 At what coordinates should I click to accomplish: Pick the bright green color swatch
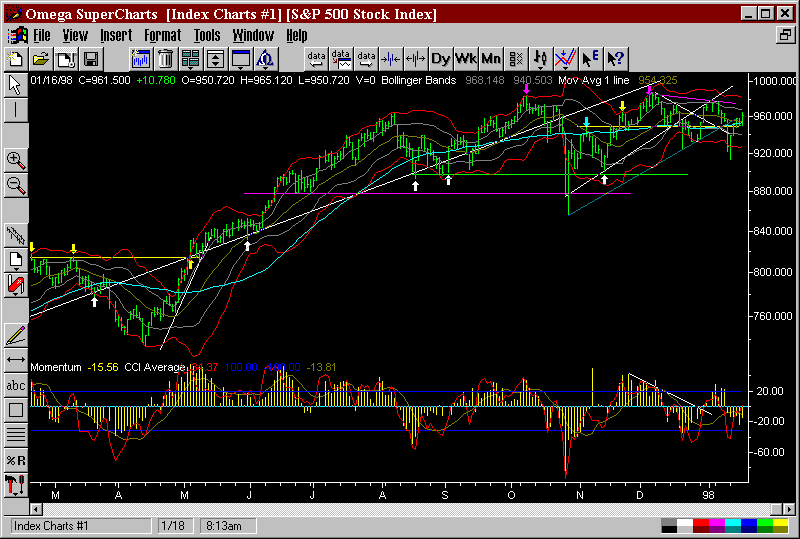764,525
